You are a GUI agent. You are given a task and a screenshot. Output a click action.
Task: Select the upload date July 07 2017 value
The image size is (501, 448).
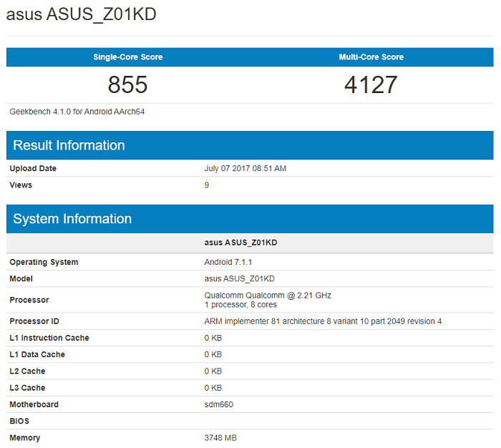(245, 168)
